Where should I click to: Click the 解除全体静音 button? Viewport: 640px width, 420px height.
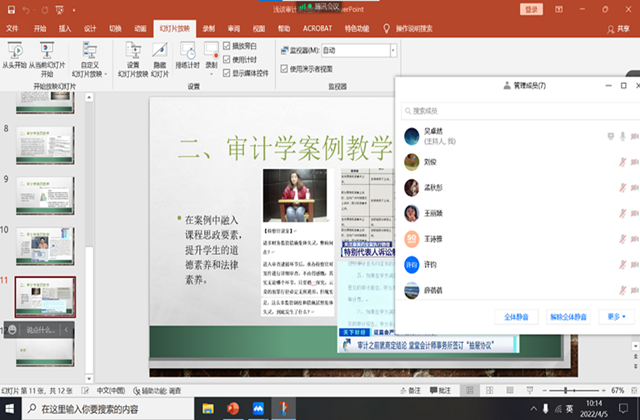(x=570, y=316)
